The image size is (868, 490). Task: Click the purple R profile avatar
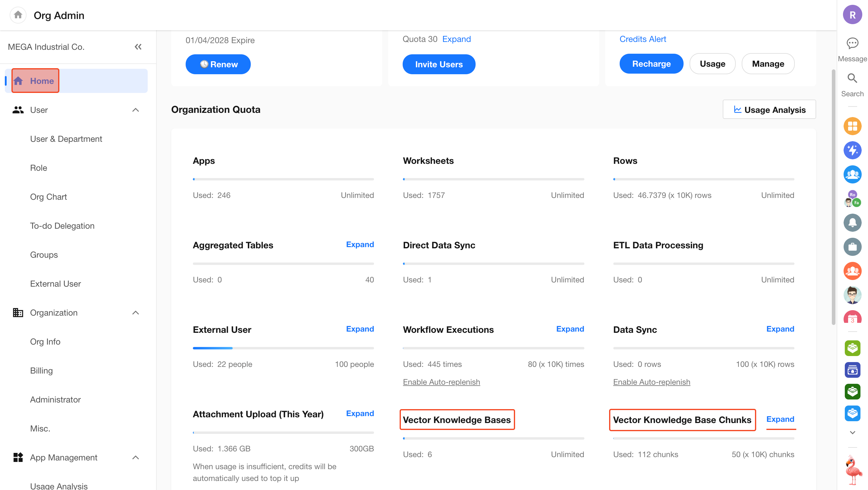pos(852,15)
